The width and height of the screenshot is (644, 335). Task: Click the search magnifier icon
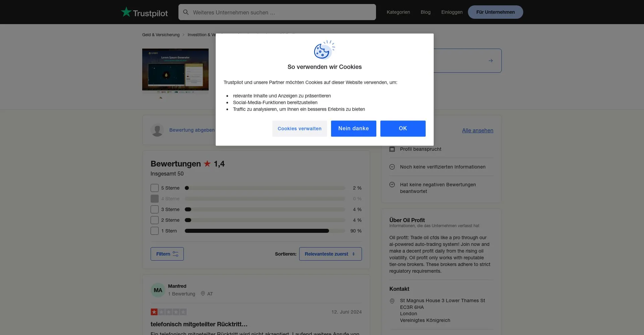pyautogui.click(x=186, y=12)
